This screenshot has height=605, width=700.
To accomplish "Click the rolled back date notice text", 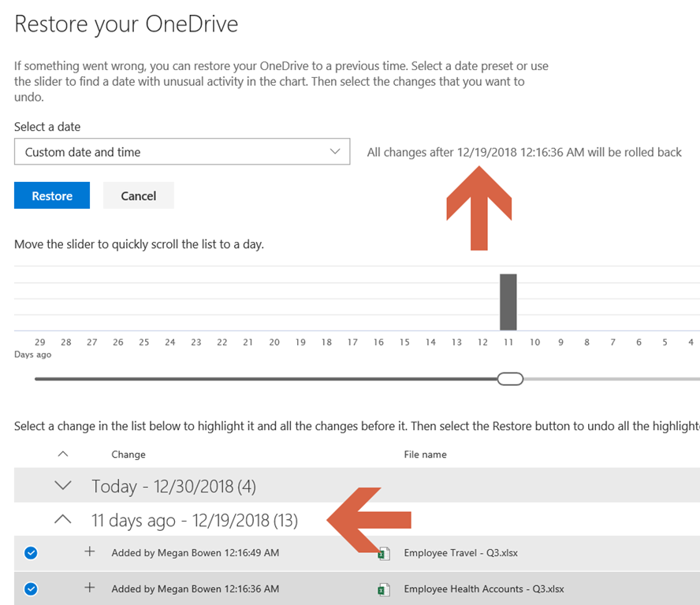I will [x=524, y=152].
